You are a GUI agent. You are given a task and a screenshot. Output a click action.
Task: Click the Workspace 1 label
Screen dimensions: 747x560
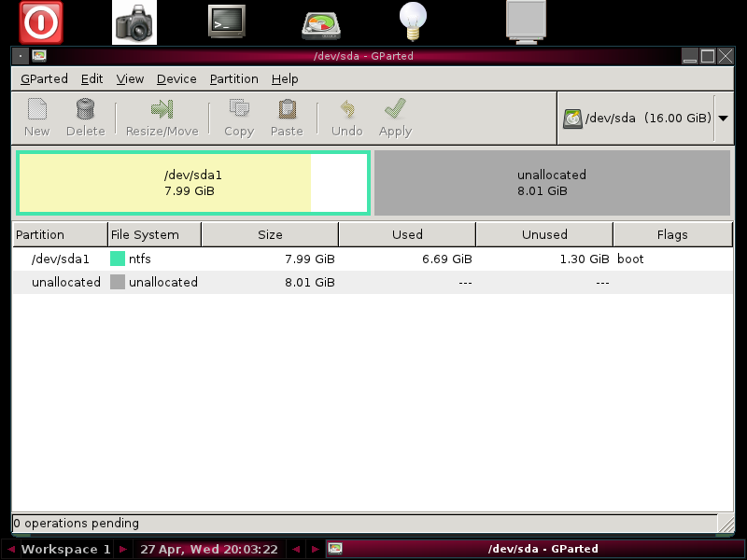tap(65, 549)
